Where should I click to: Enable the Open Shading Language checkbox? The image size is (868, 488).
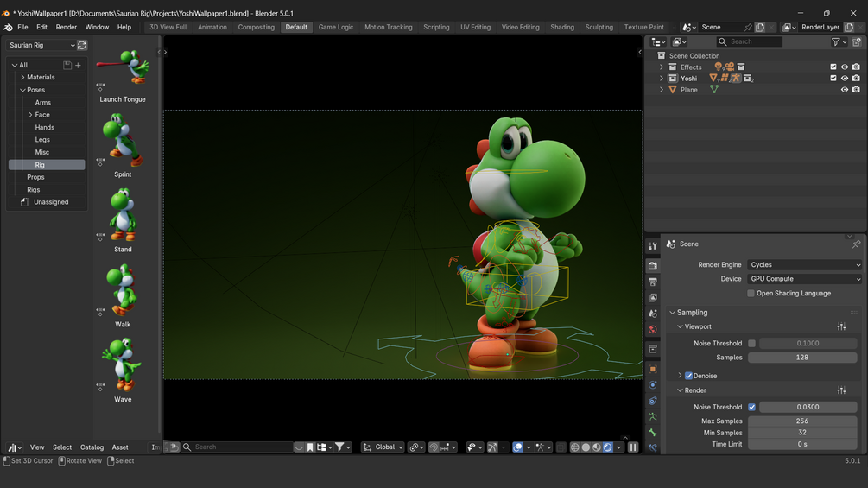click(x=751, y=294)
